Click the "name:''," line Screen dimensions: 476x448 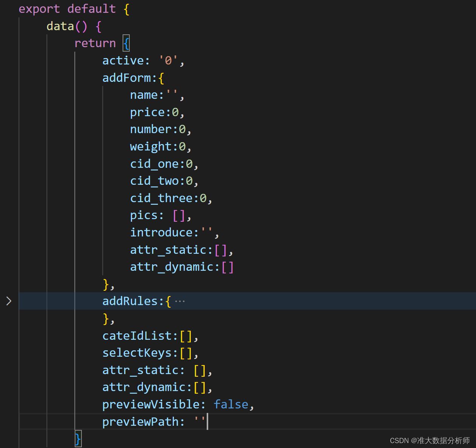point(157,95)
